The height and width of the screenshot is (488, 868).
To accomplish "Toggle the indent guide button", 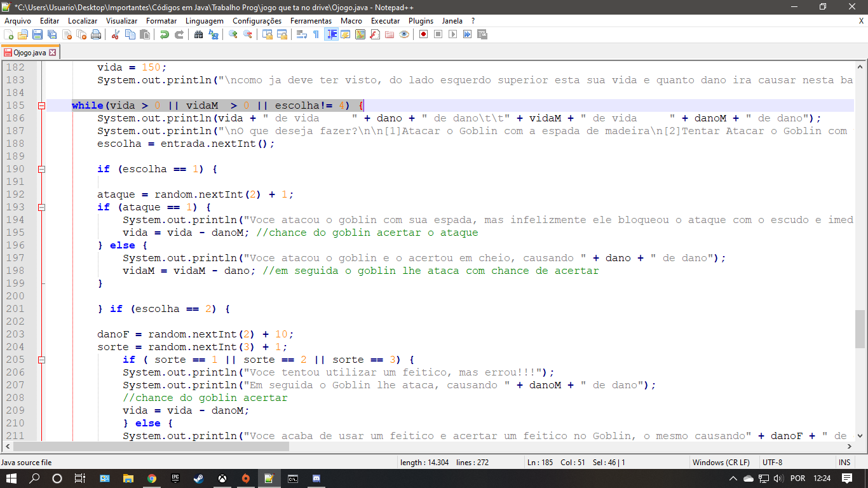I will pos(331,34).
